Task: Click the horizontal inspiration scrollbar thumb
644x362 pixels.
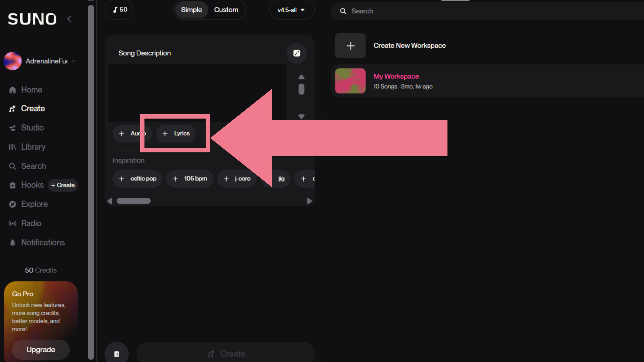Action: click(x=133, y=201)
